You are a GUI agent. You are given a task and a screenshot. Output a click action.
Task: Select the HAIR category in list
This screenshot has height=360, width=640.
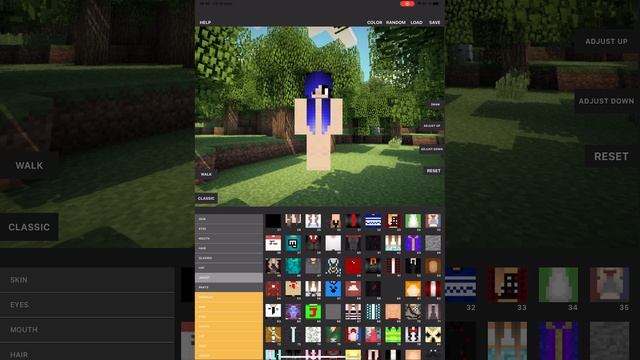229,248
